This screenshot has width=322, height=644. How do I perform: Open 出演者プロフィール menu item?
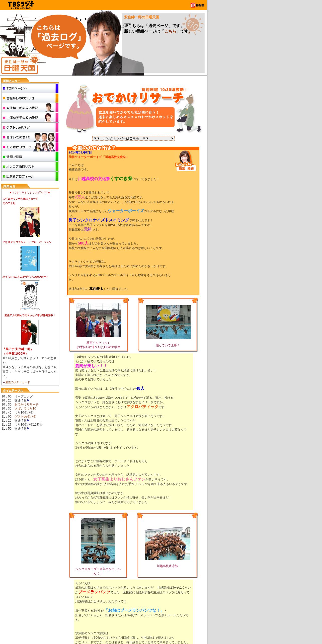(x=30, y=176)
